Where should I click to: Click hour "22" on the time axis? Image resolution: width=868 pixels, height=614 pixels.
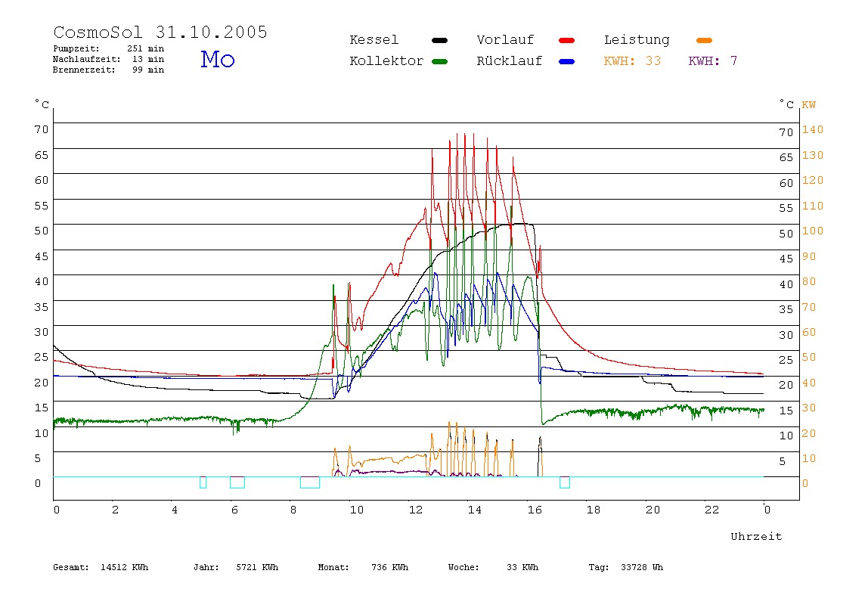(712, 510)
